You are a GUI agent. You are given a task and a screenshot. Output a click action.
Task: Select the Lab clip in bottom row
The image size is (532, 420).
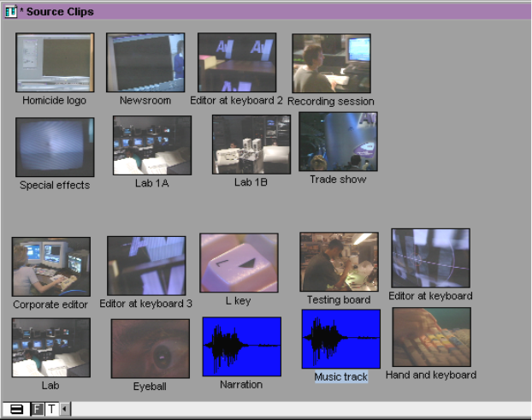click(x=51, y=348)
